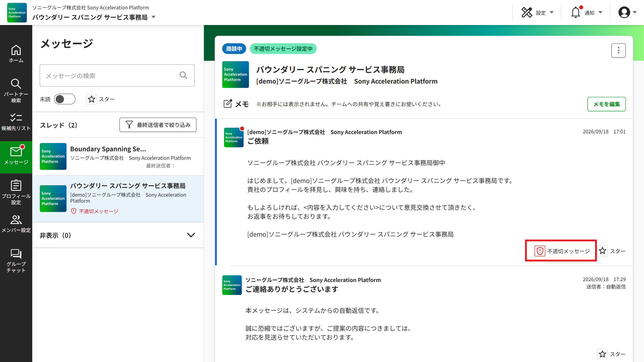Screen dimensions: 644x362
Task: Click conversation title バウンダリー スパニング サービス事務局
Action: [330, 69]
